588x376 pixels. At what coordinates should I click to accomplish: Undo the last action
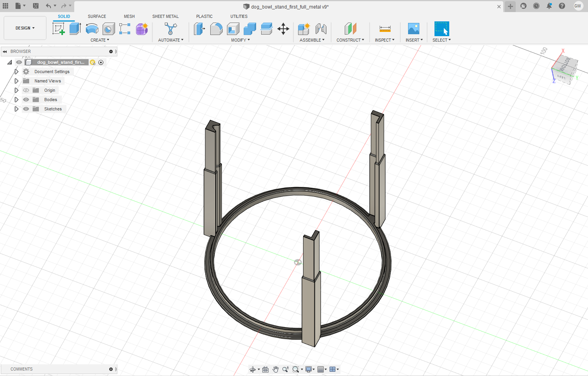(48, 6)
